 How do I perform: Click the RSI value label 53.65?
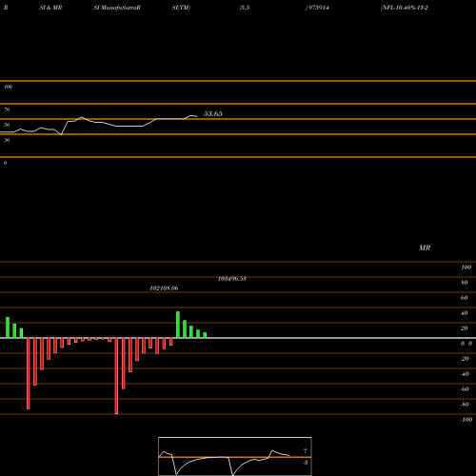pyautogui.click(x=212, y=113)
